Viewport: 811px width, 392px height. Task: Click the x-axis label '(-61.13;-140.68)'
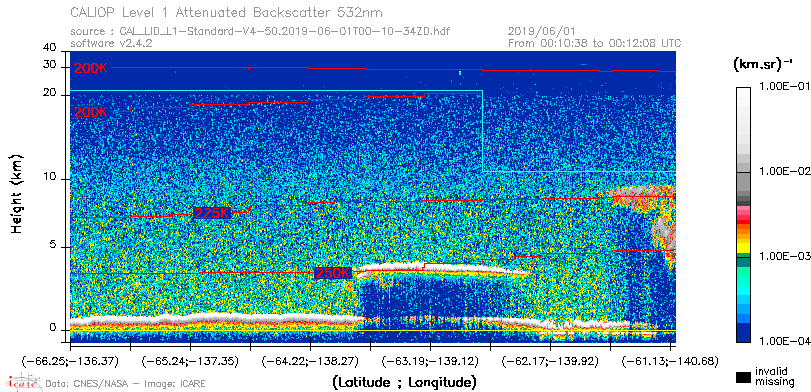tap(670, 361)
